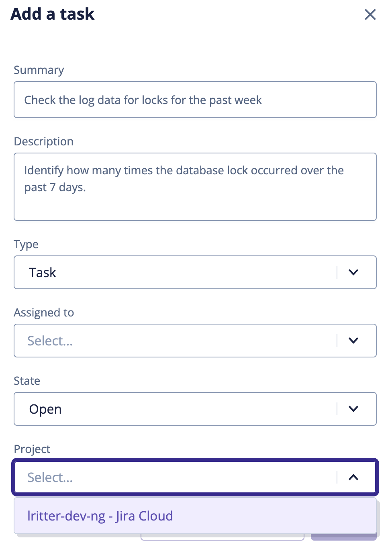Click the down chevron on the State field
The height and width of the screenshot is (543, 392).
pos(353,409)
